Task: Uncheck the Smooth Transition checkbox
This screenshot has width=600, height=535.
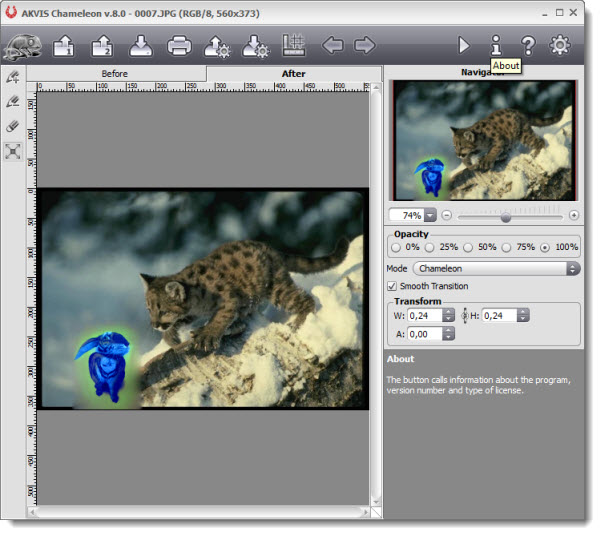Action: click(392, 286)
